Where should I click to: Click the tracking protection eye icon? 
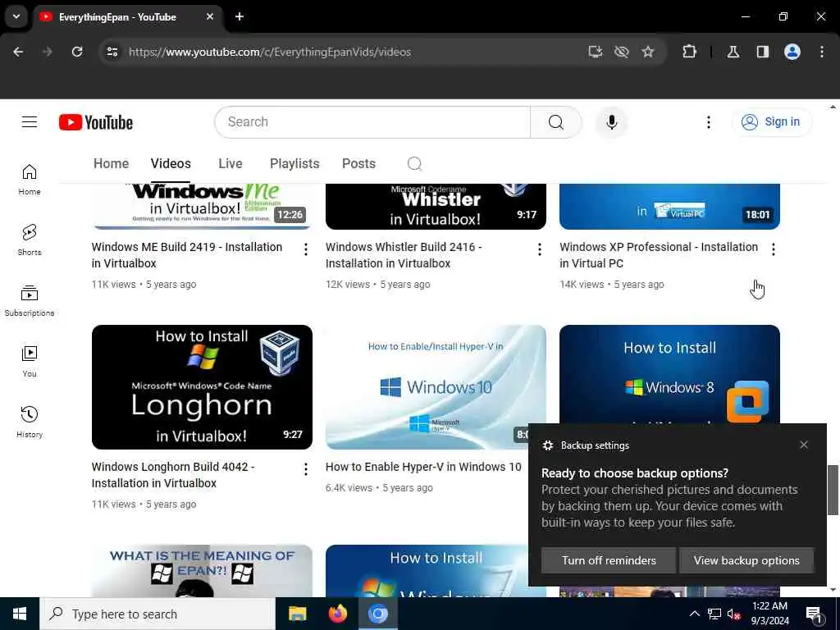pos(622,52)
